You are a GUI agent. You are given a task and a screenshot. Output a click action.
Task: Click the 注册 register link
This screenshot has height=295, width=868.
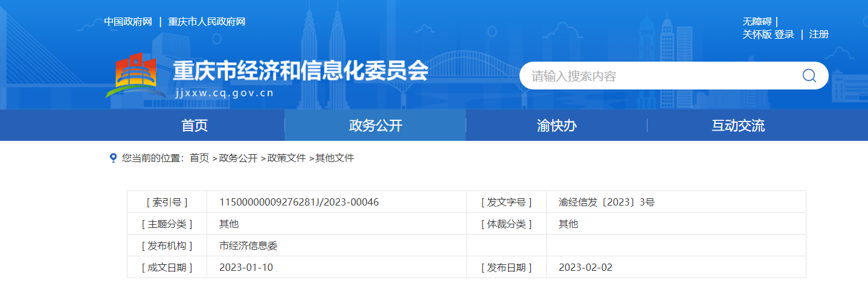tap(819, 34)
